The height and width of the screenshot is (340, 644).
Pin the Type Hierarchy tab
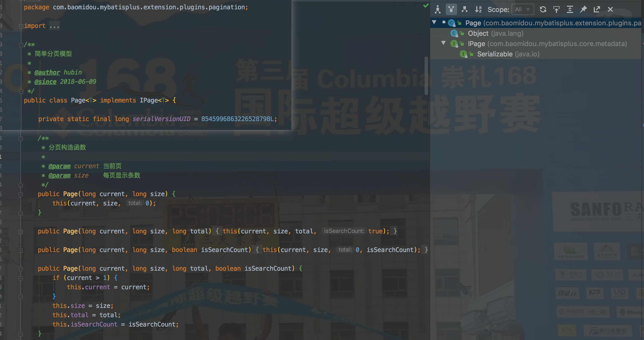point(583,9)
